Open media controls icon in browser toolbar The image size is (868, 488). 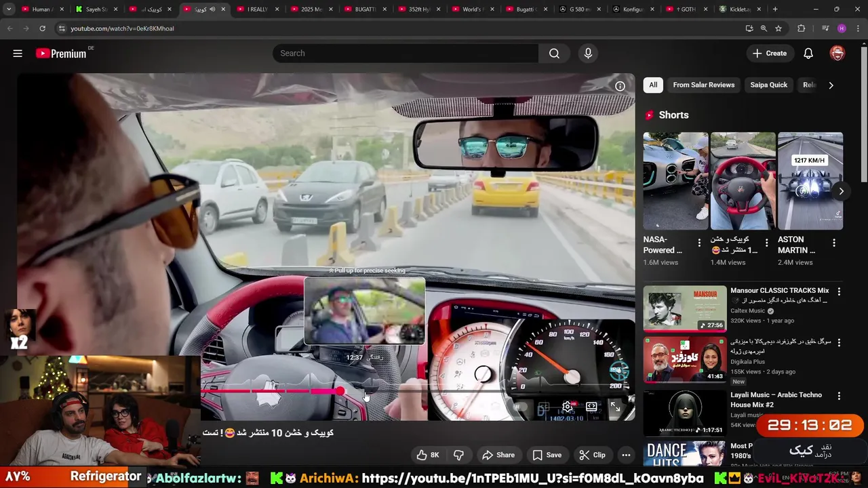pyautogui.click(x=825, y=28)
